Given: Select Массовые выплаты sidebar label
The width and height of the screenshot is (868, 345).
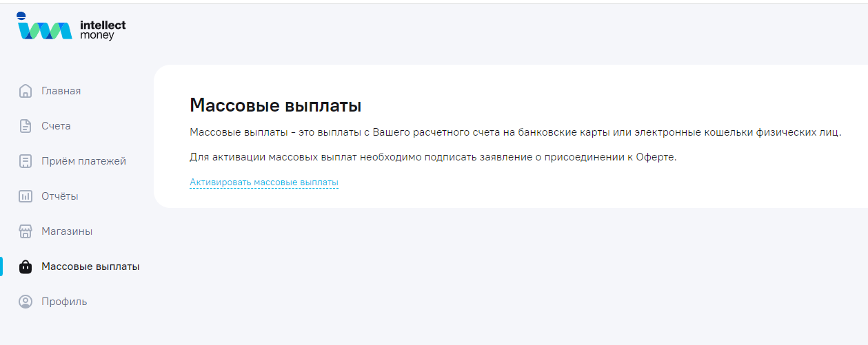Looking at the screenshot, I should point(90,266).
